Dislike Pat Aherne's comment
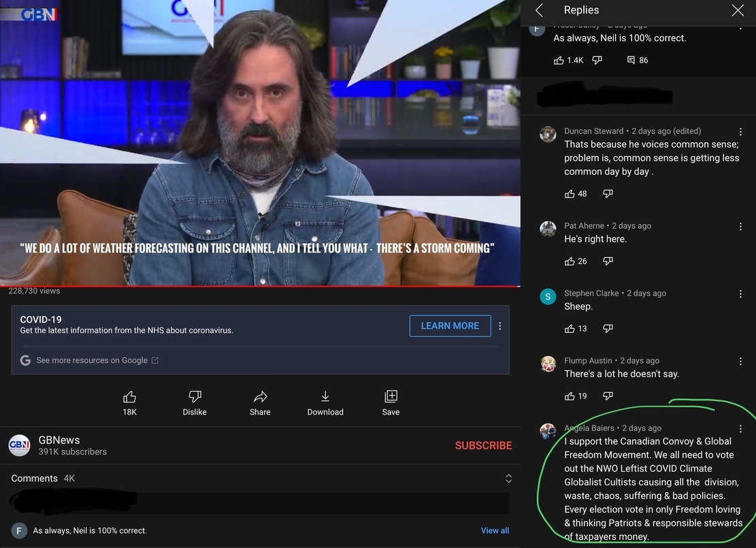756x548 pixels. [608, 261]
